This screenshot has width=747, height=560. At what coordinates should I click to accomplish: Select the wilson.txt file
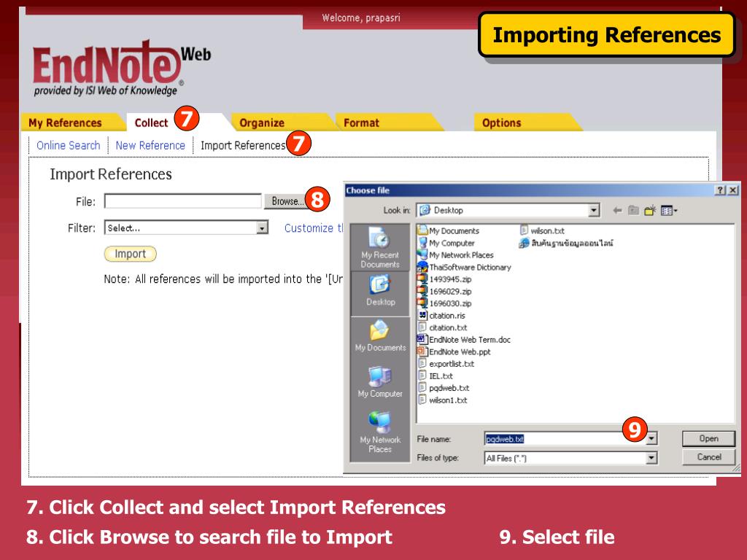(542, 230)
